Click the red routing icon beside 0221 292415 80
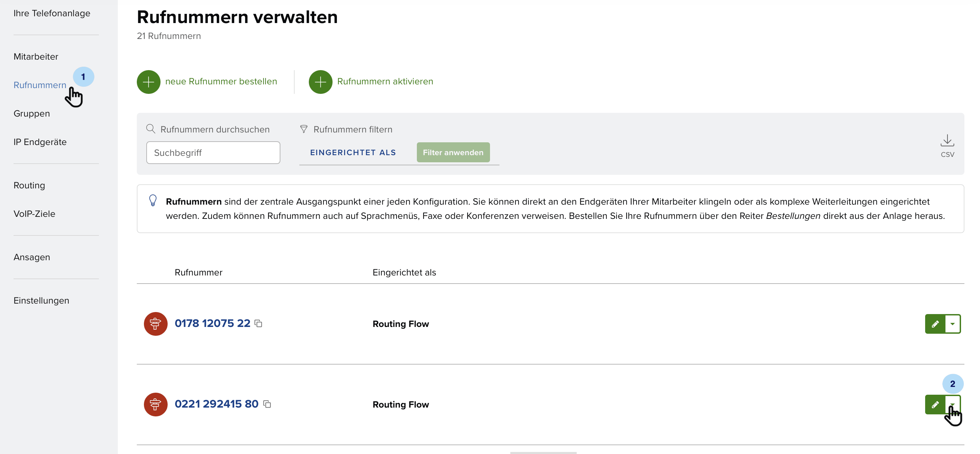The height and width of the screenshot is (454, 980). (x=155, y=405)
